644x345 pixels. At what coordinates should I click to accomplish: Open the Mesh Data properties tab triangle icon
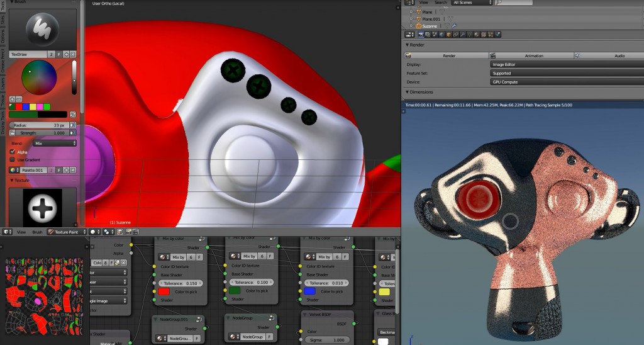(x=469, y=35)
